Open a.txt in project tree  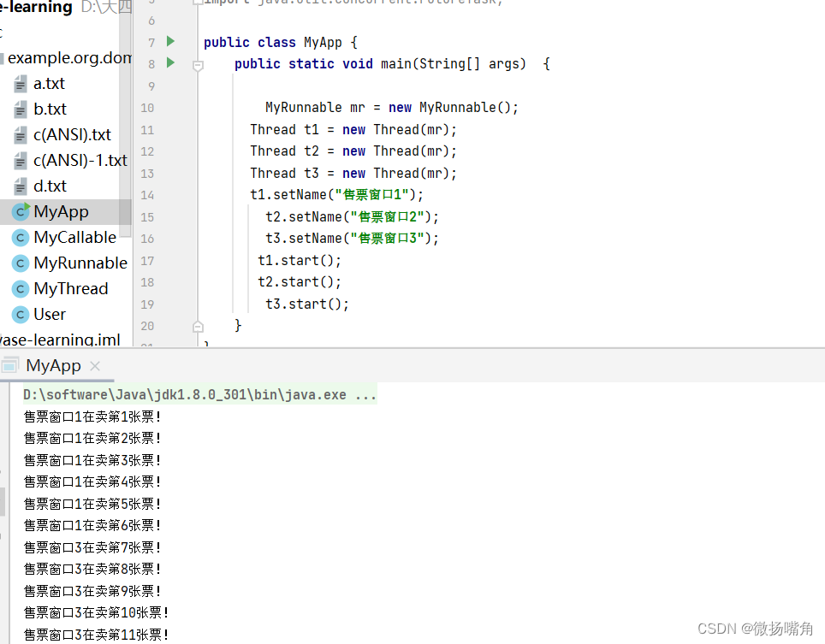pos(49,84)
